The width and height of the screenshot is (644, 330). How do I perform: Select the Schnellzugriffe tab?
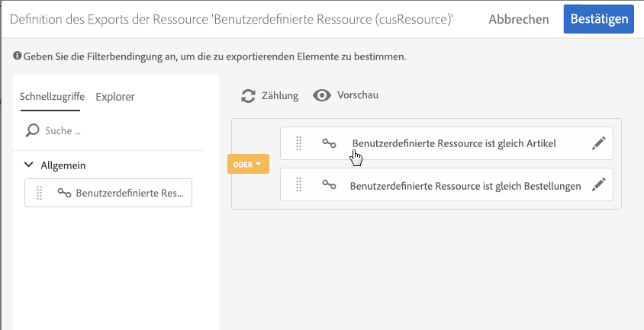tap(53, 97)
